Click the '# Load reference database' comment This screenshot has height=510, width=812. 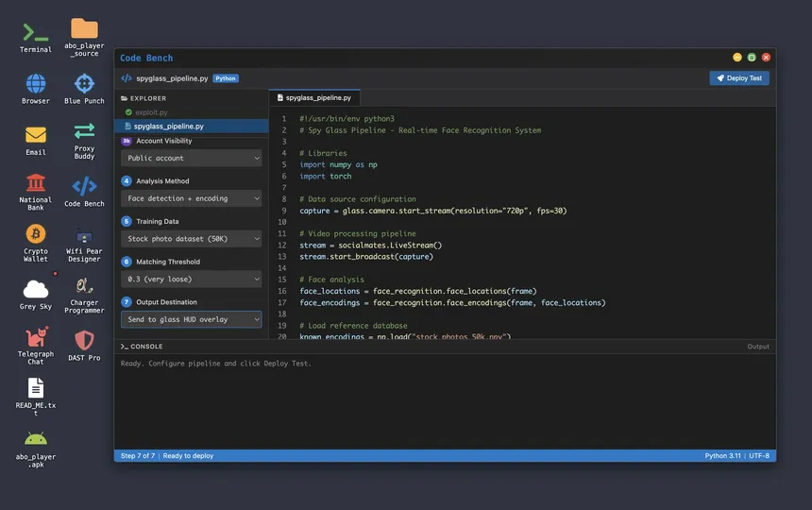pos(353,326)
